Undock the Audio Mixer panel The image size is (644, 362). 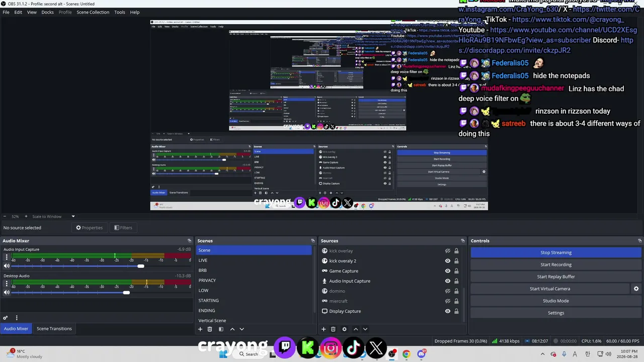pyautogui.click(x=190, y=241)
